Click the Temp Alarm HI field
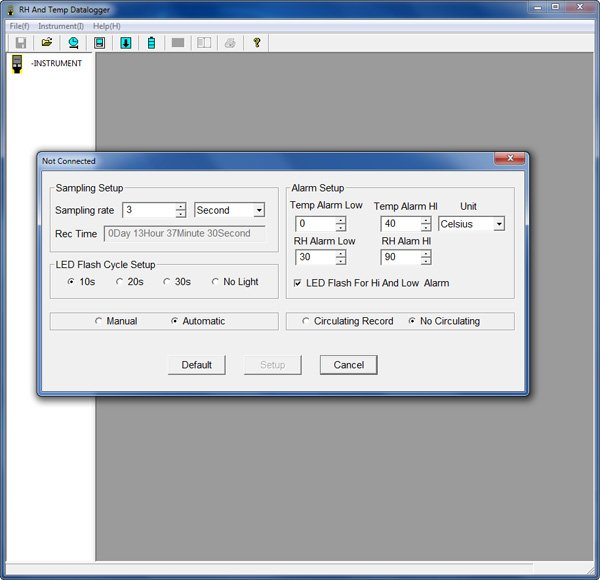600x580 pixels. point(401,224)
